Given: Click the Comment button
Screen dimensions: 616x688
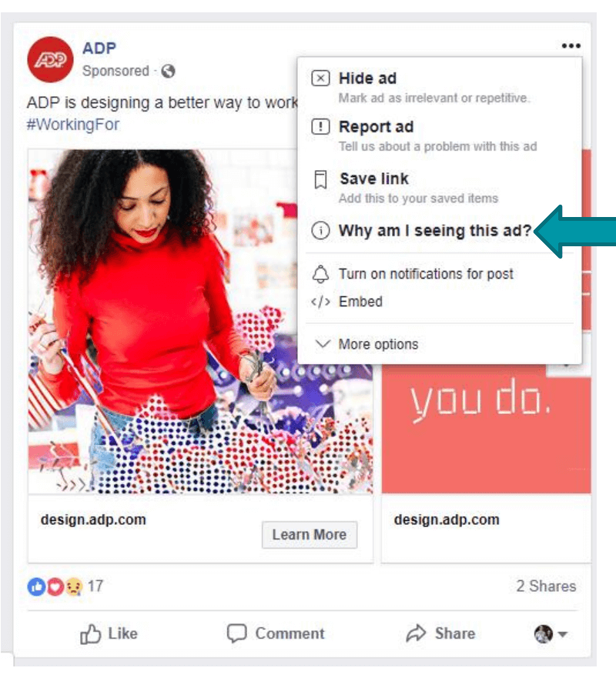Looking at the screenshot, I should coord(276,633).
